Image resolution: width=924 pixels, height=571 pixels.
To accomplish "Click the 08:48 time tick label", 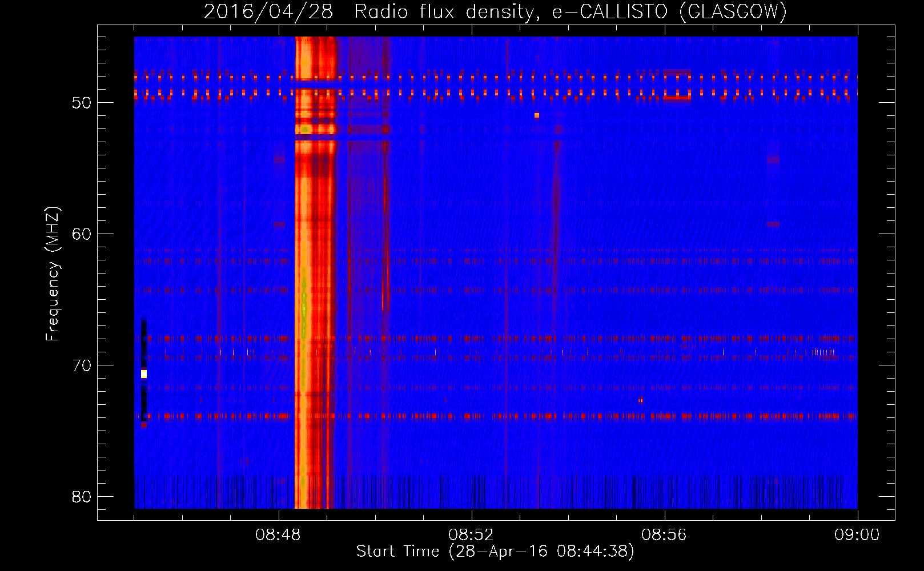I will [x=279, y=535].
